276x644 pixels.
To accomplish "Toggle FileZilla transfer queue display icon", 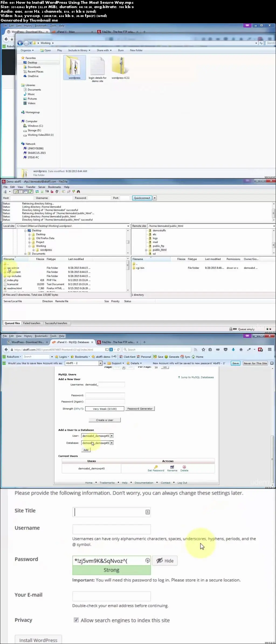I will pyautogui.click(x=30, y=192).
